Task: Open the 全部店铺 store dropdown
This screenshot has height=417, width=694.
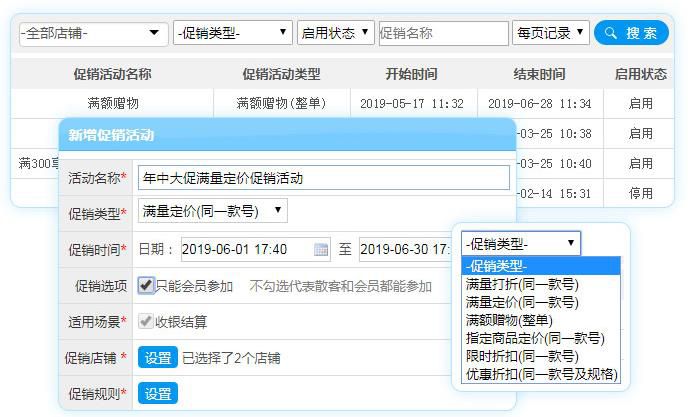Action: coord(93,34)
